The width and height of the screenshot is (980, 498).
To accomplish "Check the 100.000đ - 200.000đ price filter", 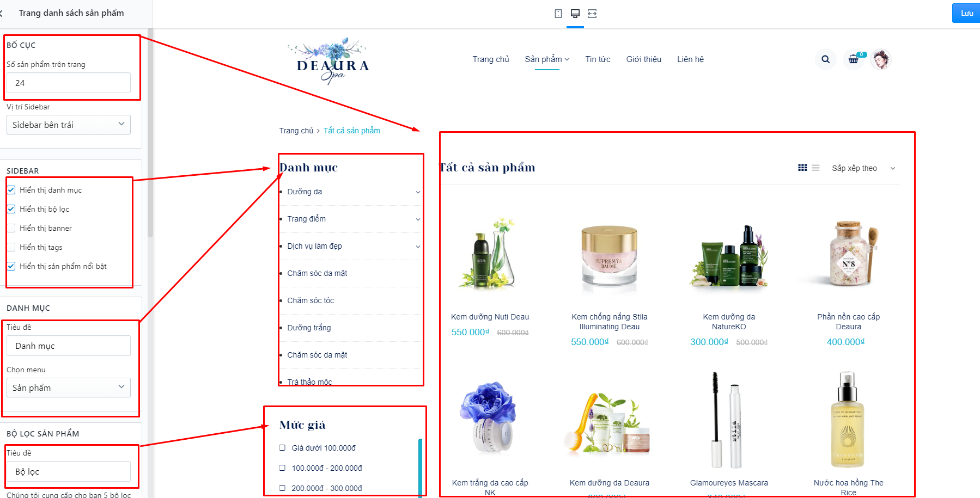I will [x=282, y=468].
